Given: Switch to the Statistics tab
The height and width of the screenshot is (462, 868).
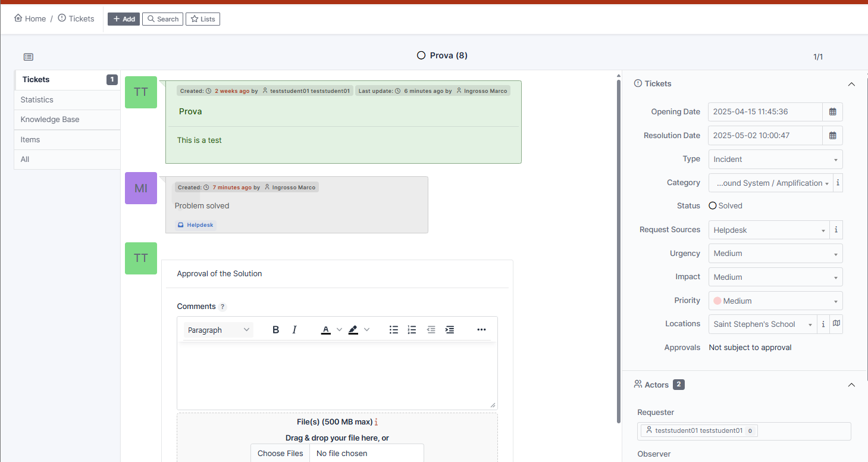Looking at the screenshot, I should click(37, 100).
